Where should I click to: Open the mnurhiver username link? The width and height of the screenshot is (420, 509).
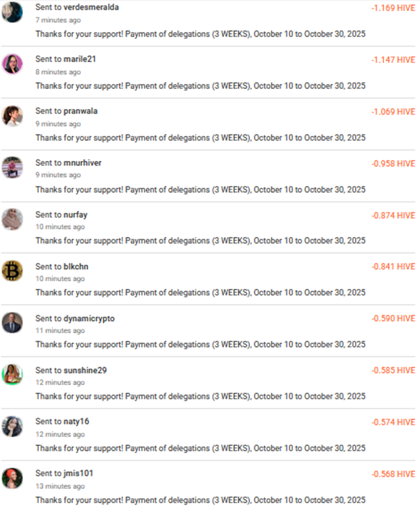[82, 163]
